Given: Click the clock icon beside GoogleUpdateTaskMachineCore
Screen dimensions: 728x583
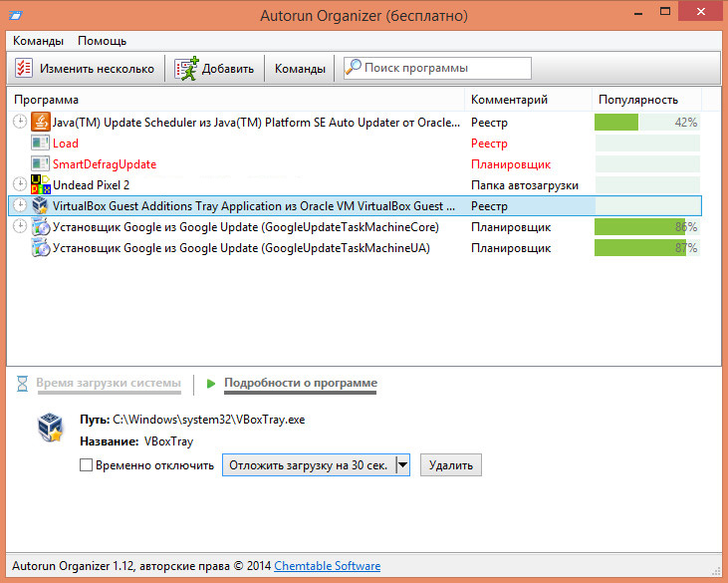Looking at the screenshot, I should [x=20, y=226].
